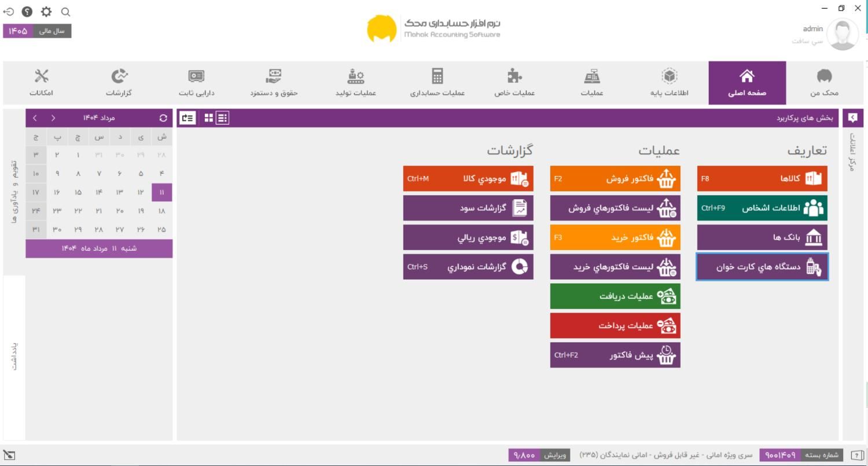Switch to the leftmost checklist view layout

[x=187, y=118]
